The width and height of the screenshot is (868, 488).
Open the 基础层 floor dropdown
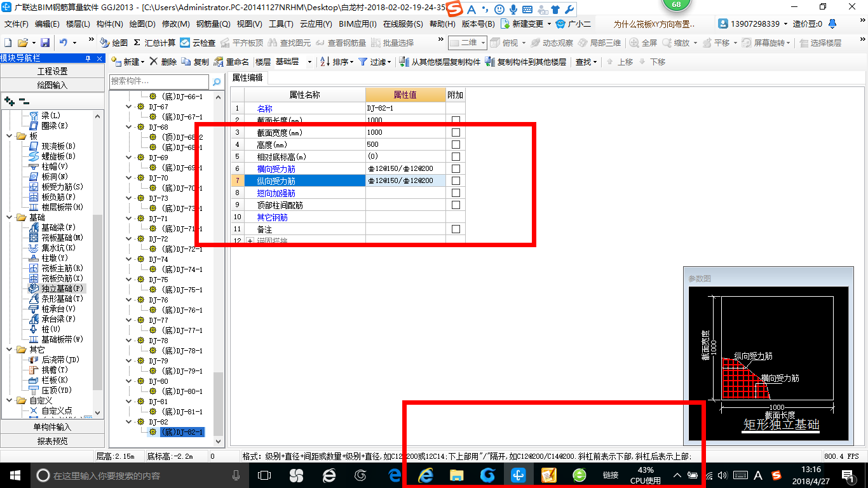pyautogui.click(x=309, y=62)
